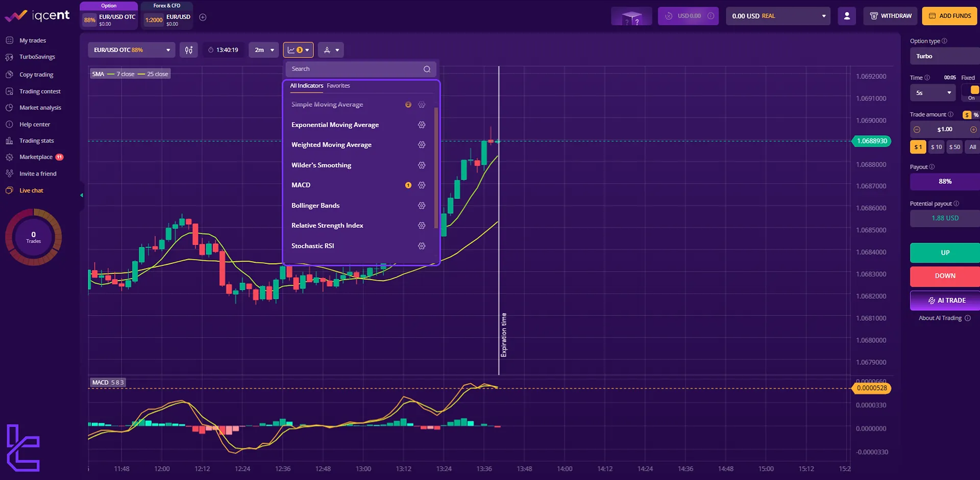Click the Option type info icon
This screenshot has width=980, height=480.
coord(944,41)
